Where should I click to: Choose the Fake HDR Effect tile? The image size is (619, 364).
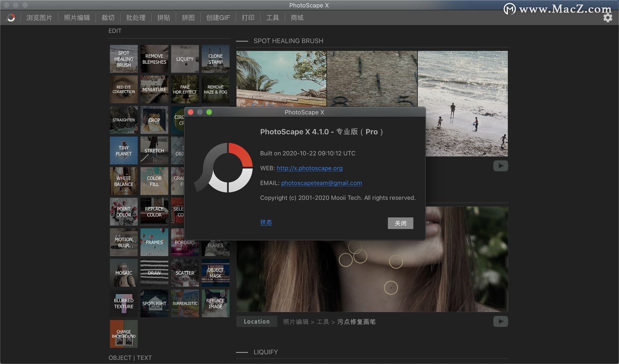pyautogui.click(x=185, y=89)
